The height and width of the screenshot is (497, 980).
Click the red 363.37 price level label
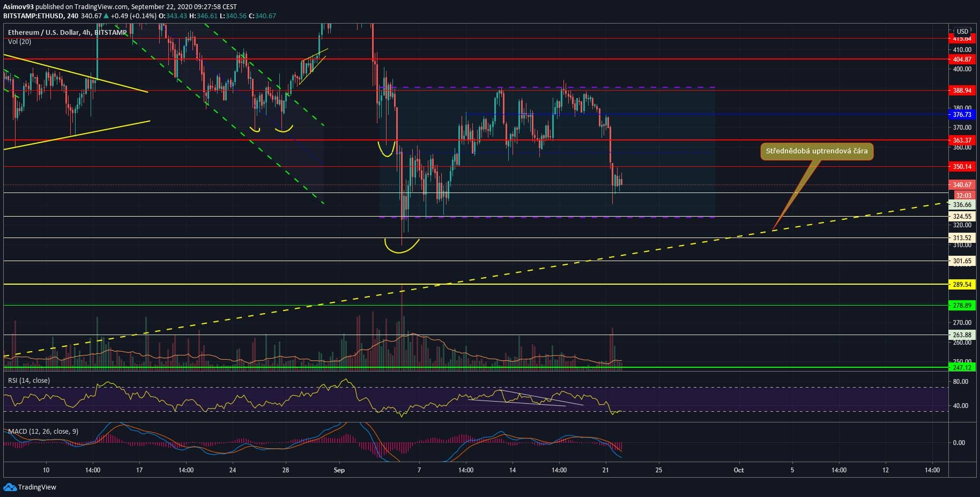962,140
